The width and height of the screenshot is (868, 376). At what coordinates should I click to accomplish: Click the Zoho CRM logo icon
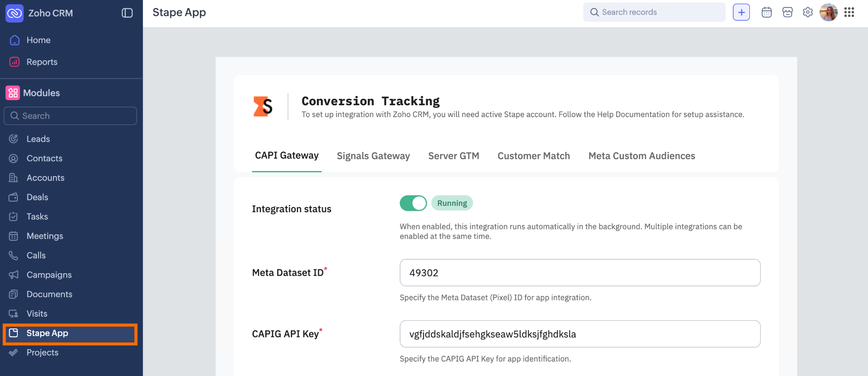point(14,13)
